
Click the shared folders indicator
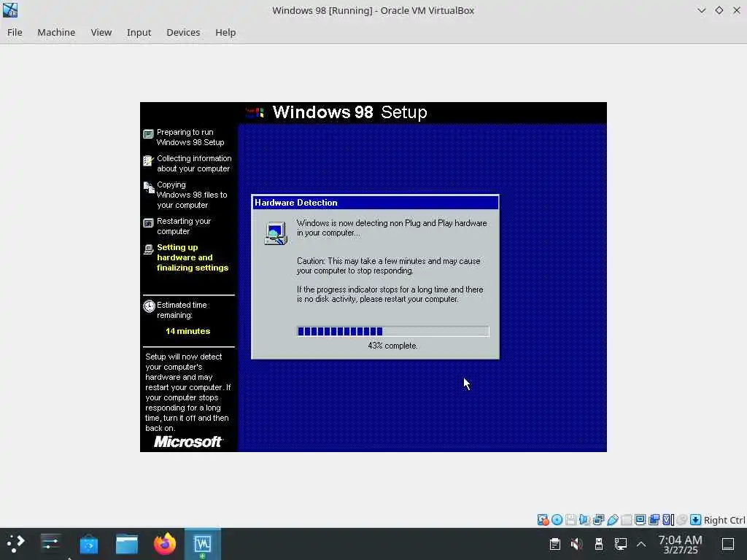click(x=627, y=519)
